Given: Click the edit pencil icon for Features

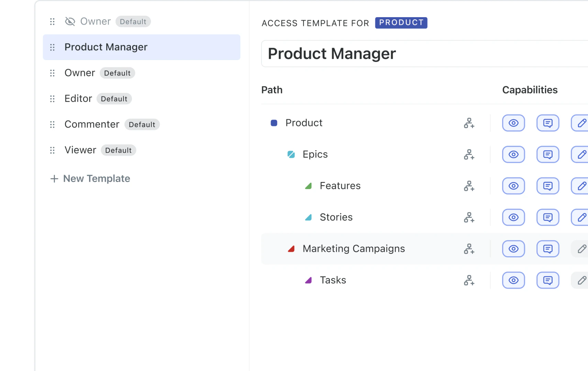Looking at the screenshot, I should click(x=581, y=186).
